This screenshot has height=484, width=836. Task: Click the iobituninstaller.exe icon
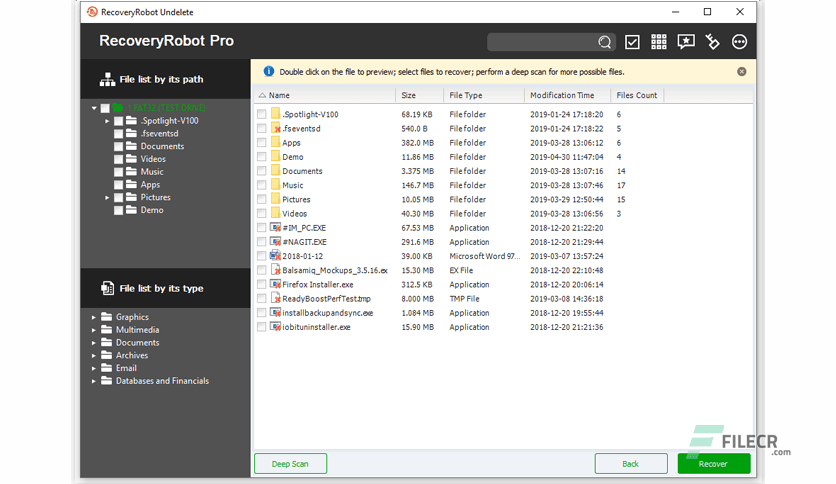[276, 326]
